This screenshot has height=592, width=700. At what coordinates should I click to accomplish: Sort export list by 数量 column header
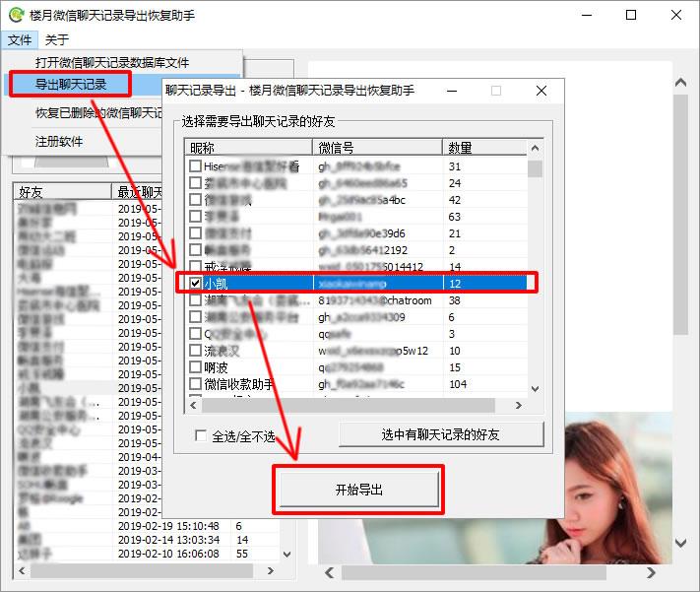(484, 148)
